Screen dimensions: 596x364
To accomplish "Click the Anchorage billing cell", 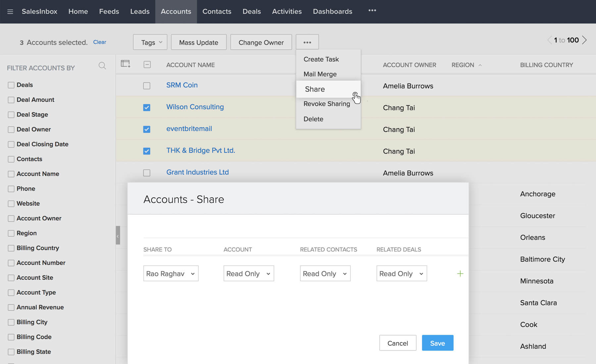I will 538,194.
